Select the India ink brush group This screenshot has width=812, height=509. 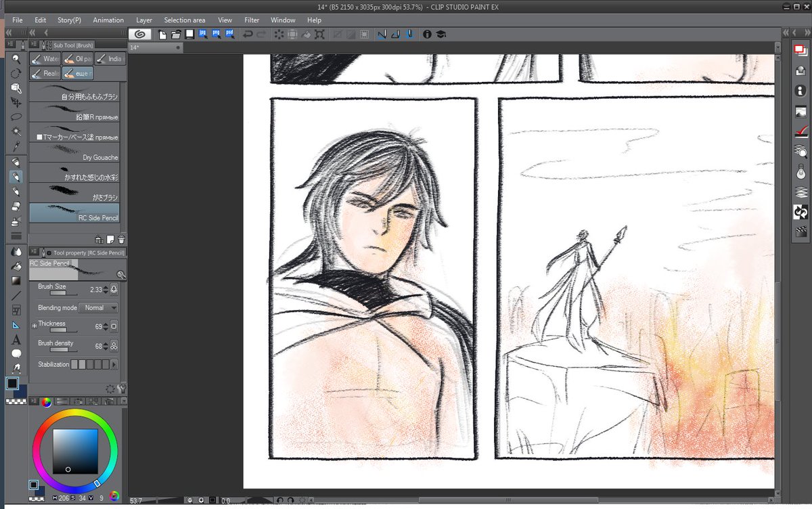click(110, 59)
